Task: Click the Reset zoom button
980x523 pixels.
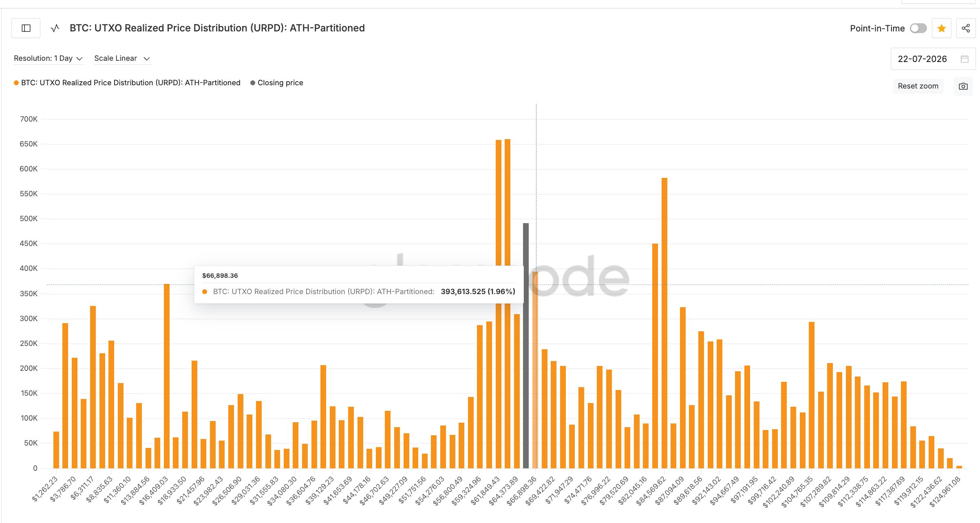Action: pyautogui.click(x=918, y=86)
